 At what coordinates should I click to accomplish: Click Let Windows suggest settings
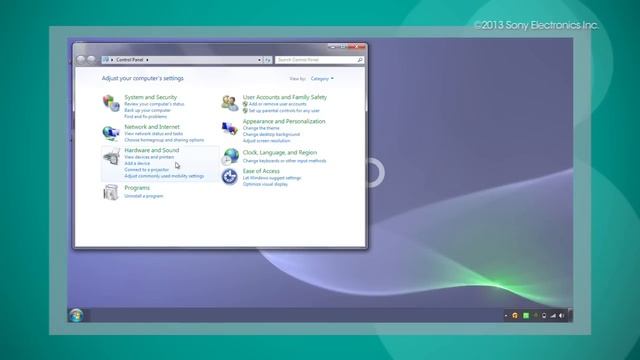[272, 178]
